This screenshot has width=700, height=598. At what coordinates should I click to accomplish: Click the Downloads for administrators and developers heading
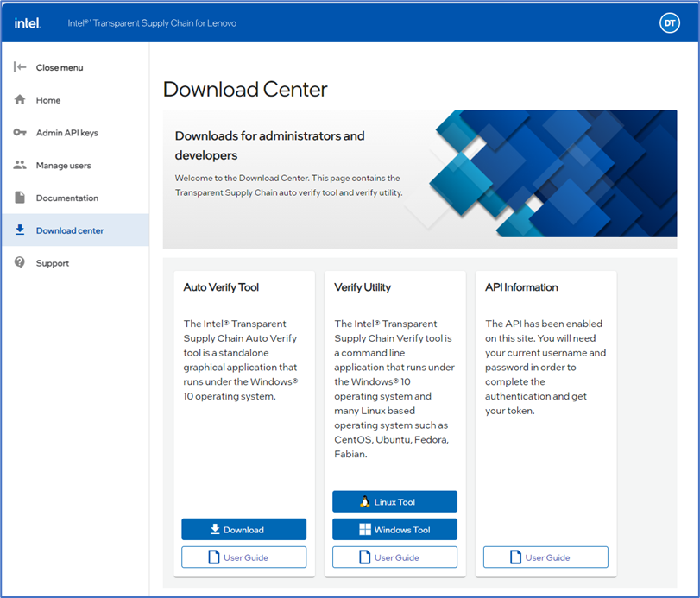coord(269,146)
